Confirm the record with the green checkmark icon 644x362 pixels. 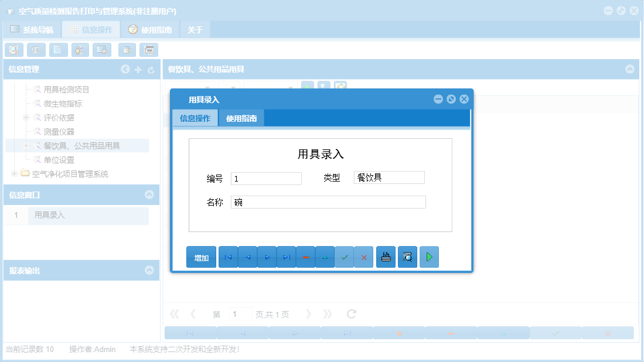pos(345,257)
